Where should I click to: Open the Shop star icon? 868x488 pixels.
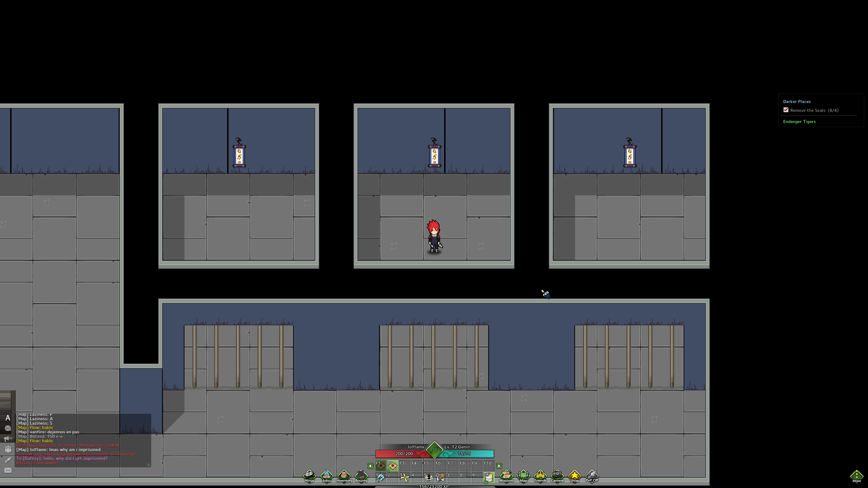[574, 475]
